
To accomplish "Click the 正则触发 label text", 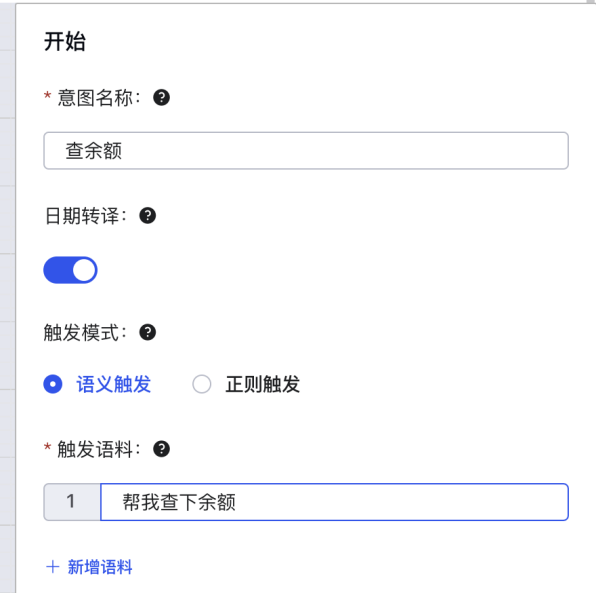I will [263, 384].
